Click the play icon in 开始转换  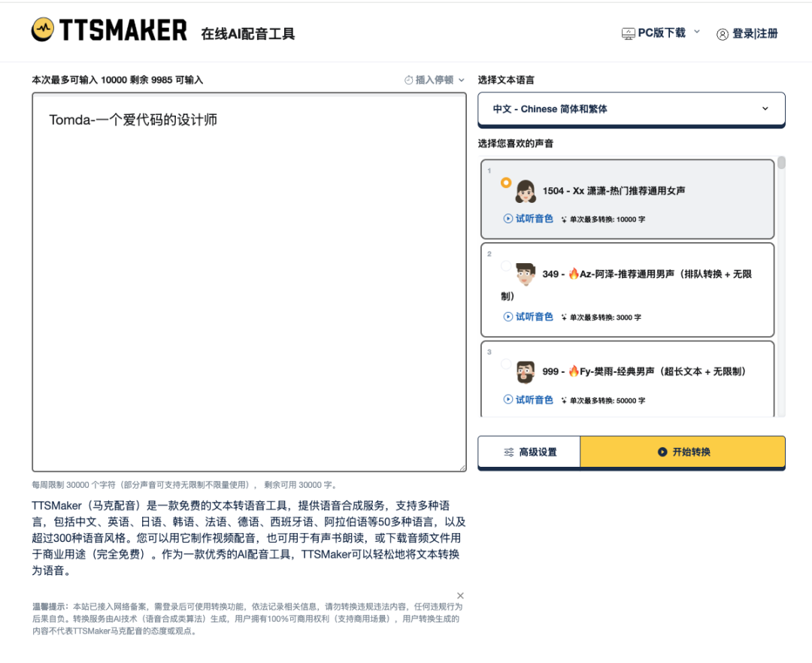point(662,452)
